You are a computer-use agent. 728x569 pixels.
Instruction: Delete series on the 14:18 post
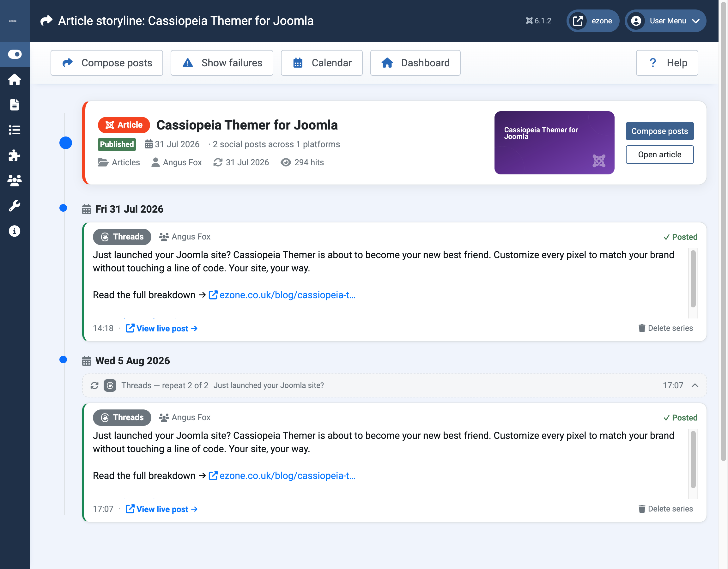(x=666, y=328)
